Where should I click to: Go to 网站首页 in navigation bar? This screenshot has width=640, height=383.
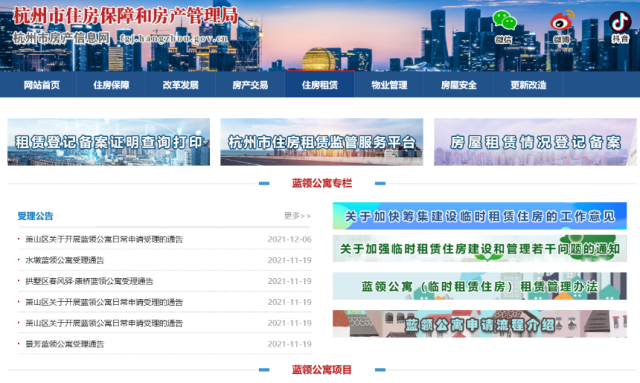pyautogui.click(x=42, y=85)
